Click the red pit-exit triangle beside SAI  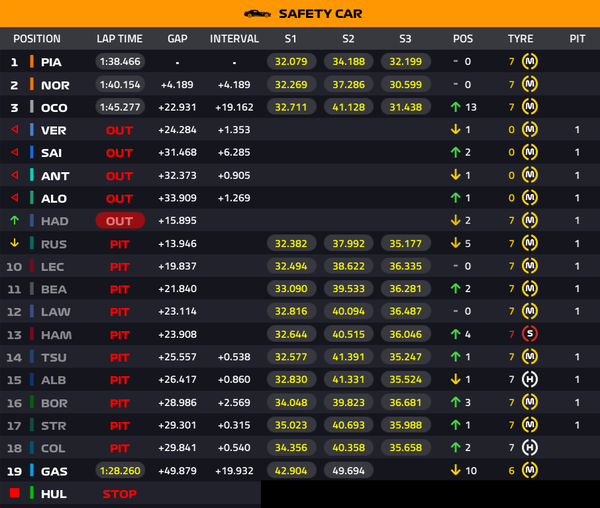coord(15,152)
